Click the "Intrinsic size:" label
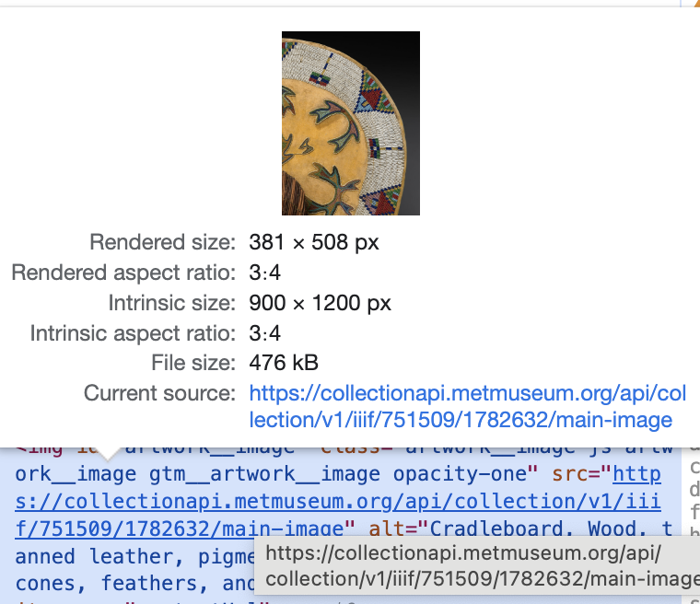Screen dimensions: 700x604 coord(171,303)
